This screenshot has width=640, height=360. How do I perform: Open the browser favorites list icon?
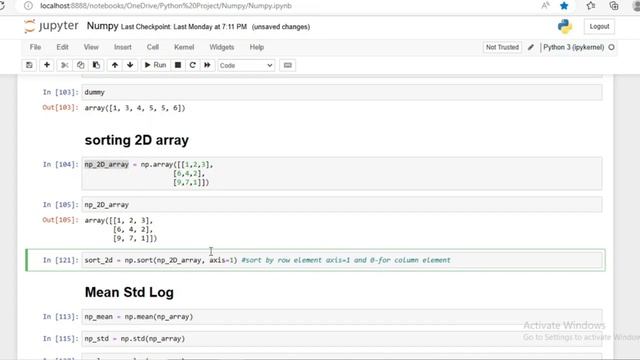(591, 6)
